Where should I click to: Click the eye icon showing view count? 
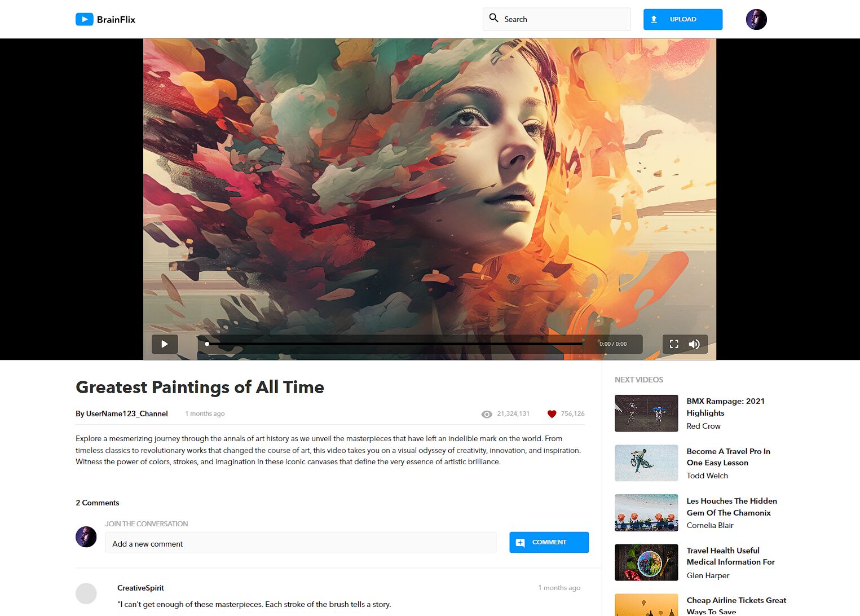point(486,413)
